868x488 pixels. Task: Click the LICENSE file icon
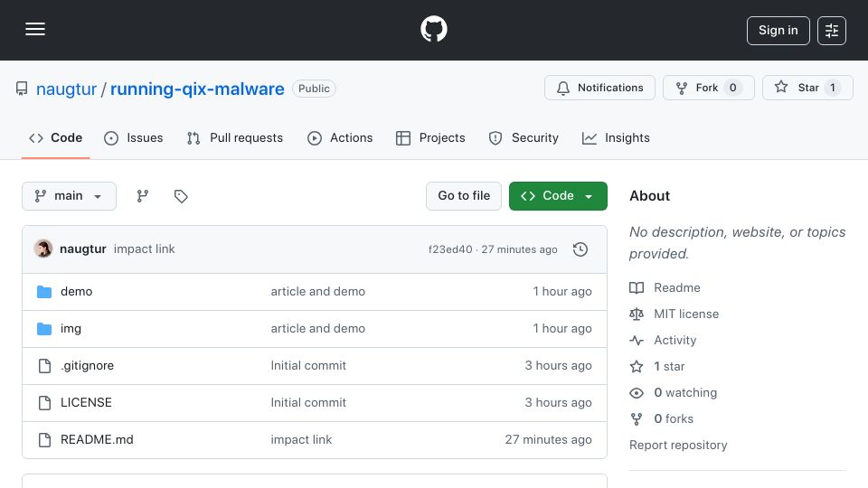click(x=44, y=403)
